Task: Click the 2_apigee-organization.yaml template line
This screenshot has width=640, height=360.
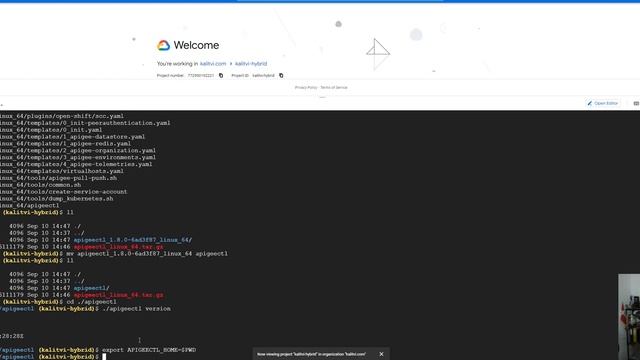Action: point(78,150)
